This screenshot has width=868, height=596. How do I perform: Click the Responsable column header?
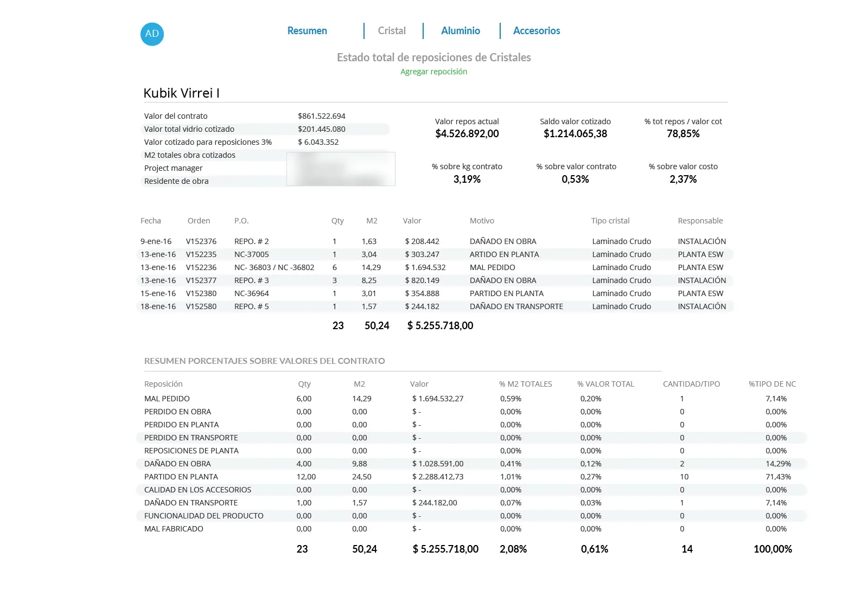pyautogui.click(x=700, y=221)
